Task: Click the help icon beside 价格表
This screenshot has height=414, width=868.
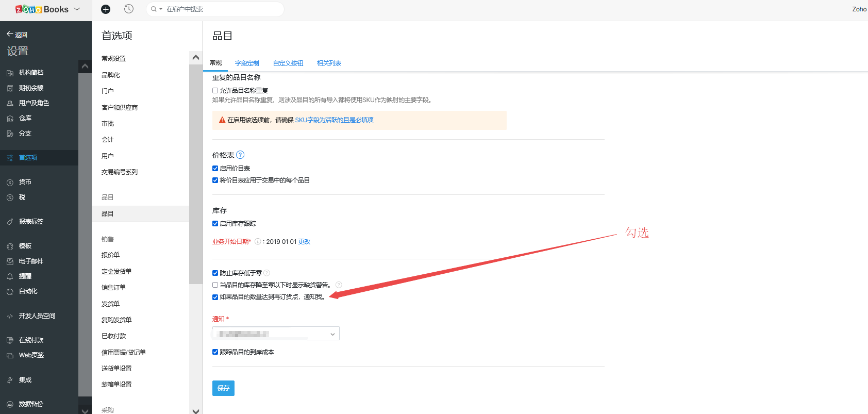Action: click(240, 155)
